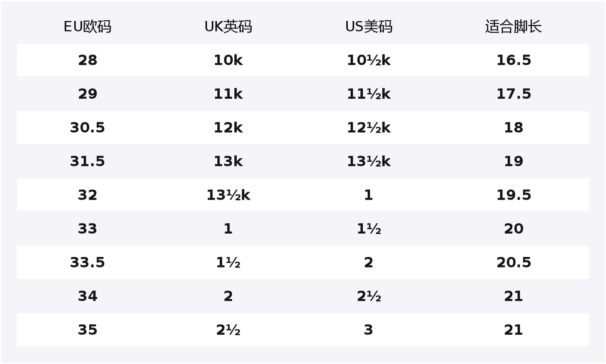Image resolution: width=606 pixels, height=364 pixels.
Task: Click US size 3 cell
Action: [x=368, y=330]
